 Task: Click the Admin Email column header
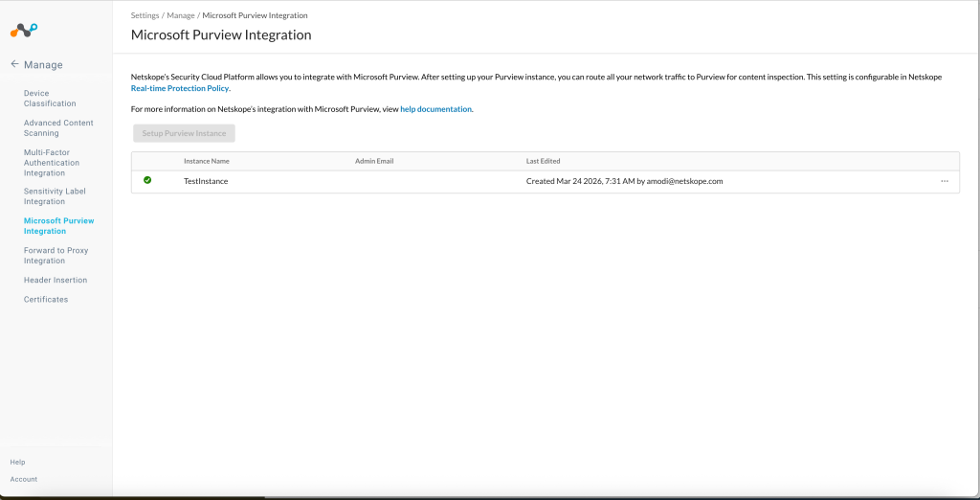(x=374, y=161)
